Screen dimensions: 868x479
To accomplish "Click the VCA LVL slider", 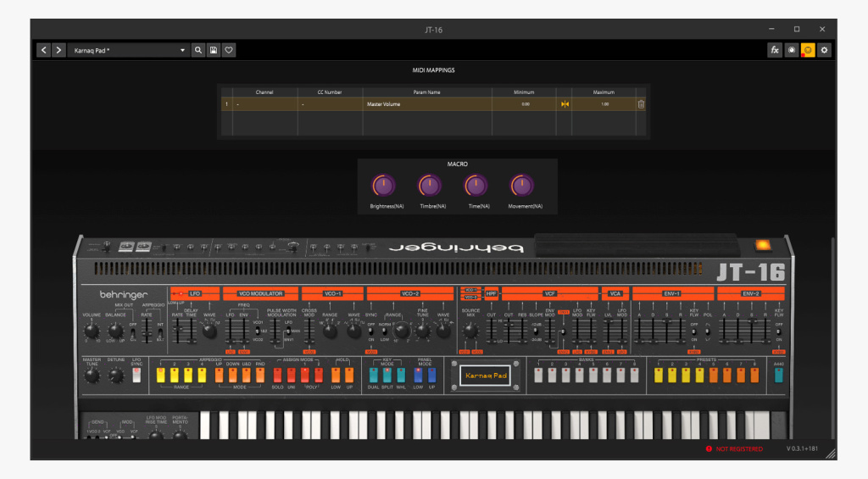I will point(609,331).
